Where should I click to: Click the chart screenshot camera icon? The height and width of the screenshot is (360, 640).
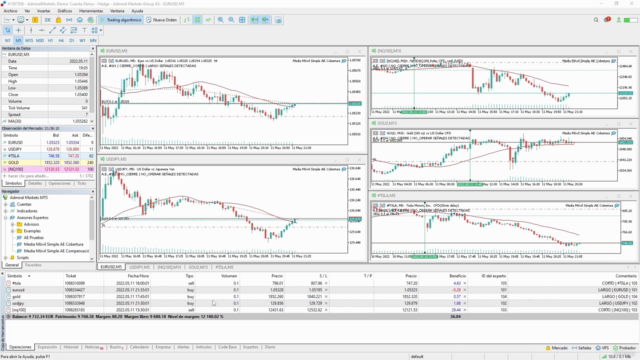(278, 20)
